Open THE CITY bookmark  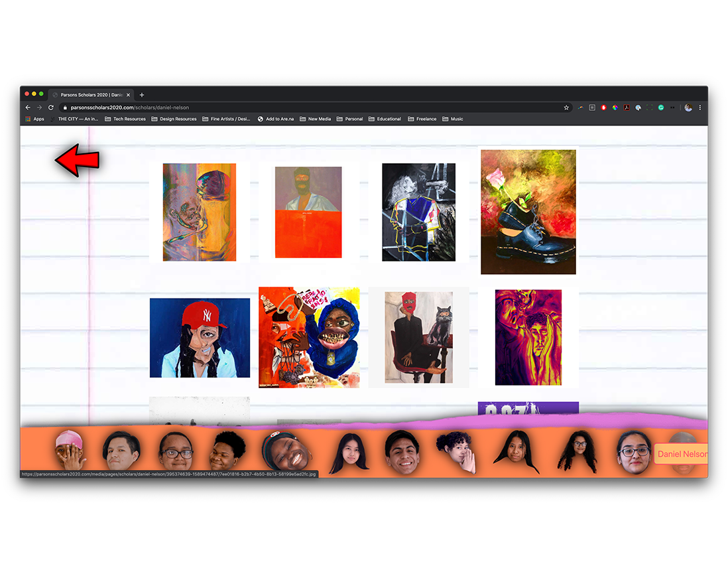click(x=74, y=119)
